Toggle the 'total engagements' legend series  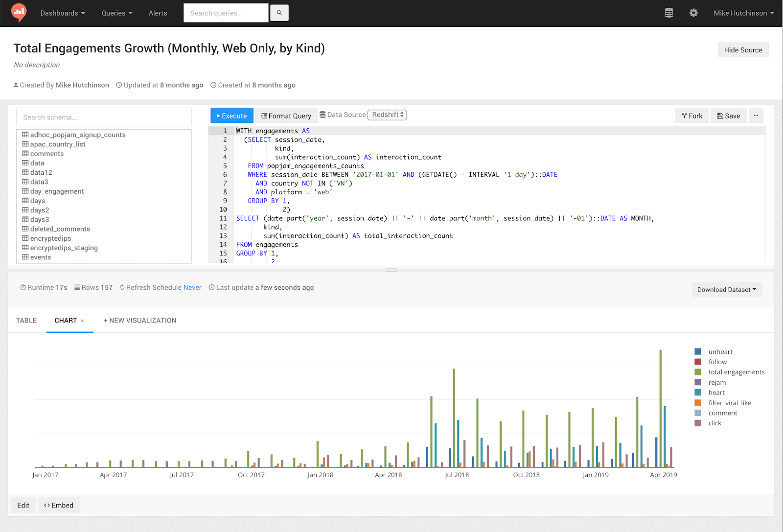pos(736,372)
